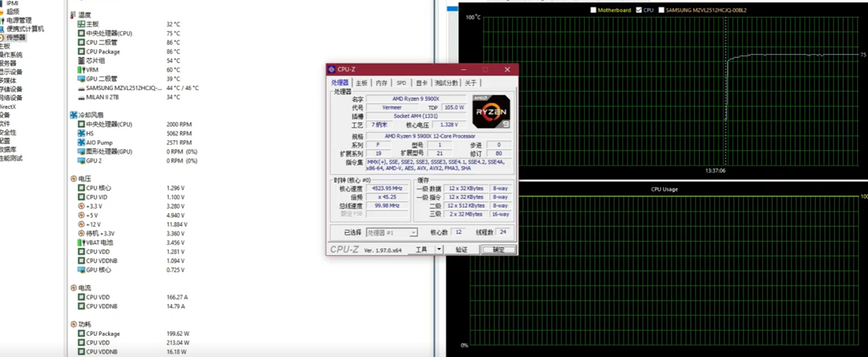Select IPMI in the left sidebar

(12, 3)
